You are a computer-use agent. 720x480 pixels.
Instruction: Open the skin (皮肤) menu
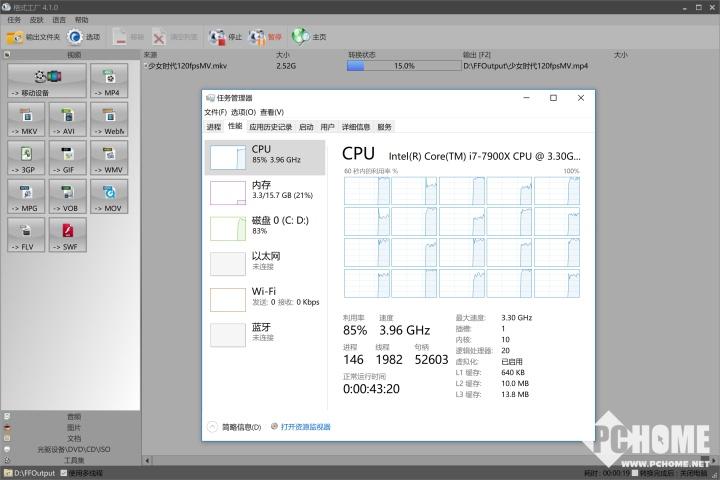36,20
